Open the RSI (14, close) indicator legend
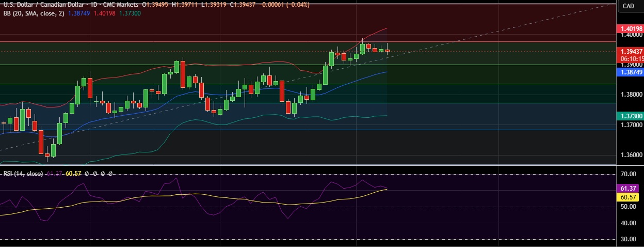 (x=23, y=174)
